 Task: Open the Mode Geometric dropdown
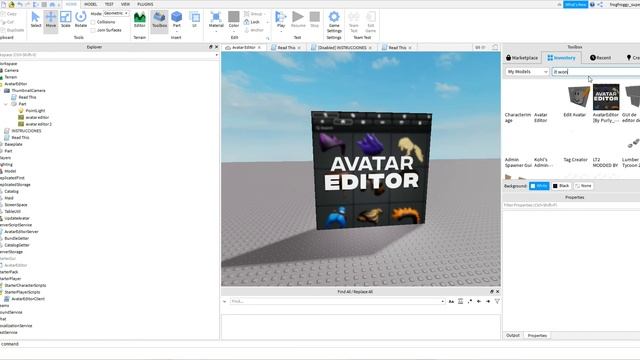[116, 13]
